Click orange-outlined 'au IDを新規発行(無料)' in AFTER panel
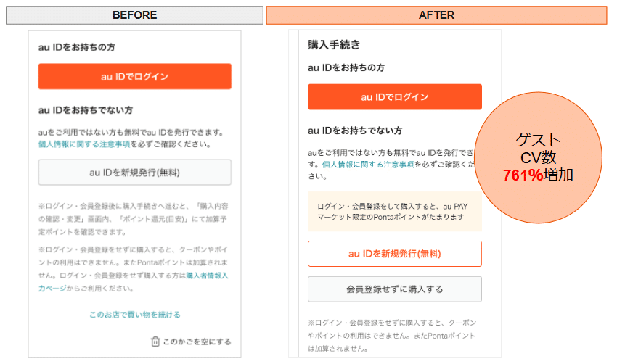 tap(395, 254)
